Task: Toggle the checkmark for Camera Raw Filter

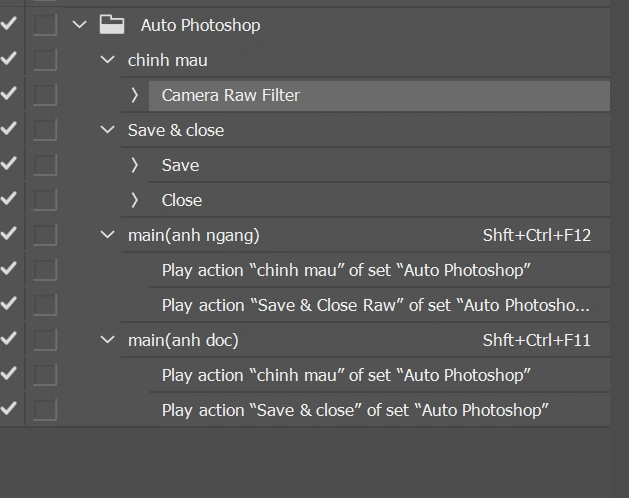Action: [x=8, y=95]
